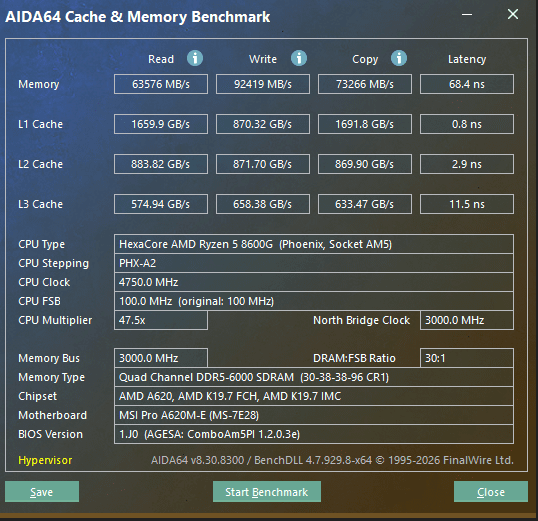Viewport: 538px width, 521px height.
Task: Save the benchmark results
Action: pos(42,492)
